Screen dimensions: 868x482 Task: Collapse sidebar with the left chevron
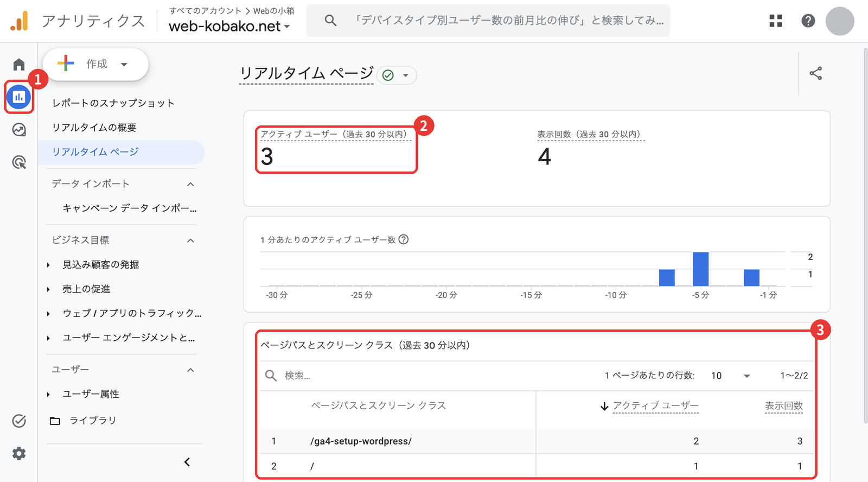(187, 462)
